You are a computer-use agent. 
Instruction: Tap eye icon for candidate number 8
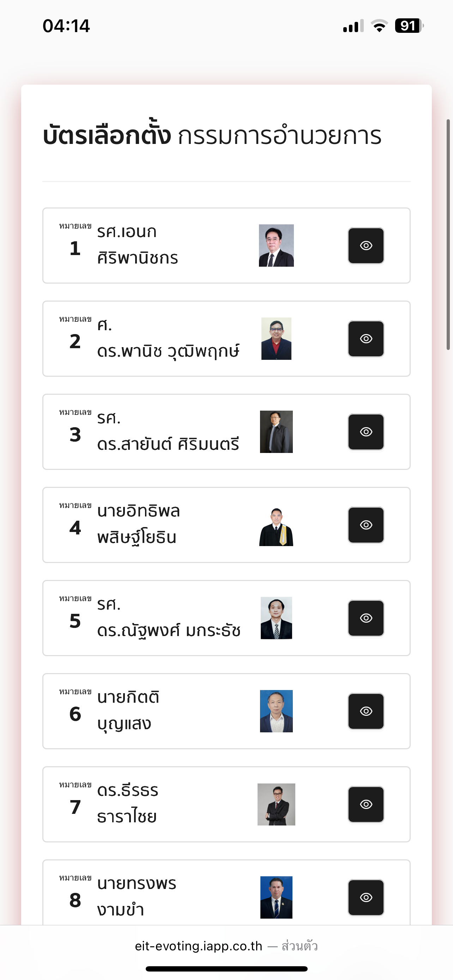(x=366, y=897)
